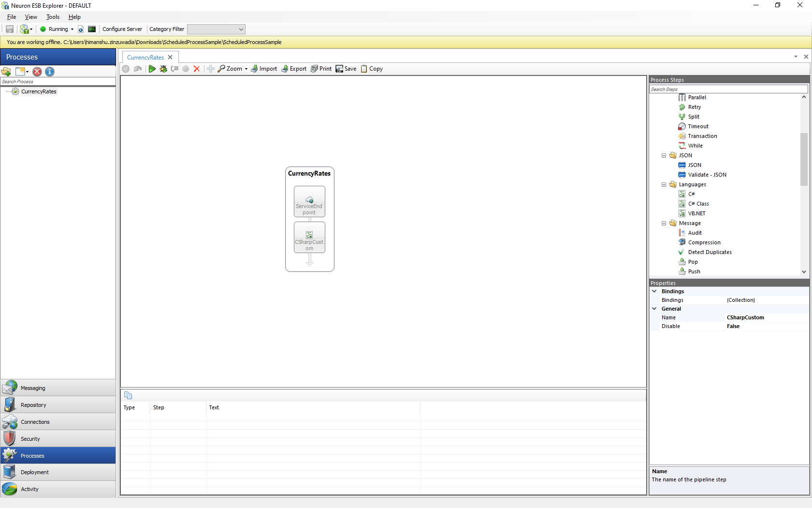
Task: Click the red Delete X icon
Action: tap(197, 69)
